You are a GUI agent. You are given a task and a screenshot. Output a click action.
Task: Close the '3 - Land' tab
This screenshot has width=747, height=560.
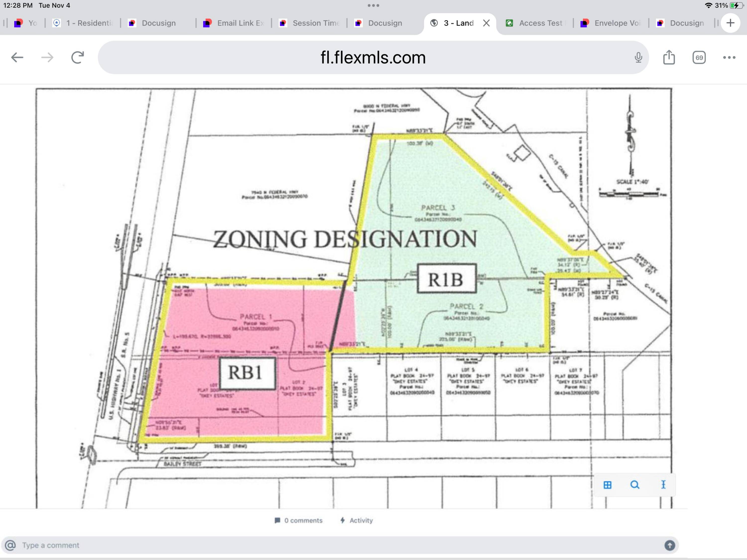pos(487,23)
